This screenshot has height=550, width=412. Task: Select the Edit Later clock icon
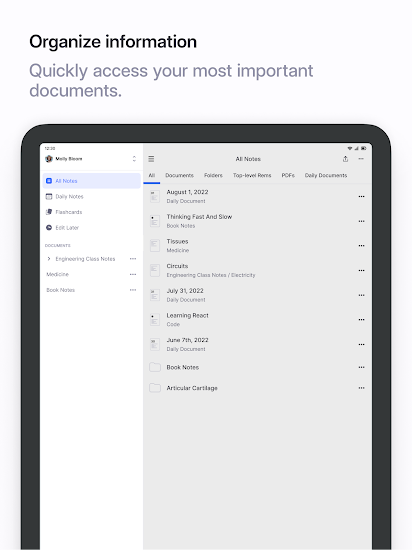(x=49, y=228)
